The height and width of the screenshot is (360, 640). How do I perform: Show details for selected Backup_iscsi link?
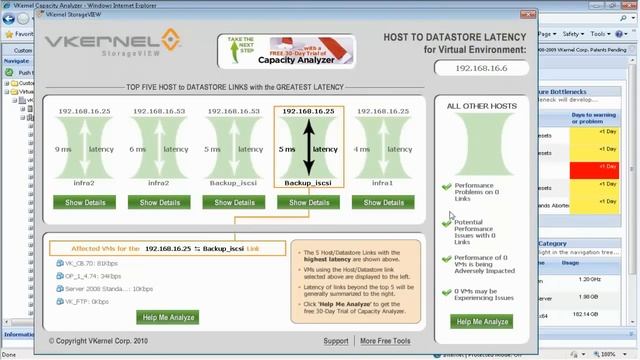point(309,202)
